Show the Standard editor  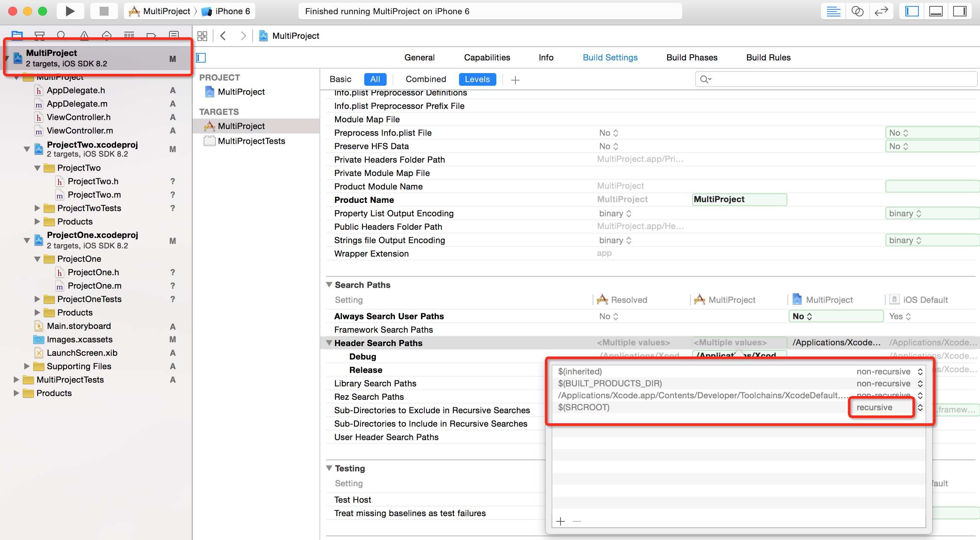pos(833,12)
